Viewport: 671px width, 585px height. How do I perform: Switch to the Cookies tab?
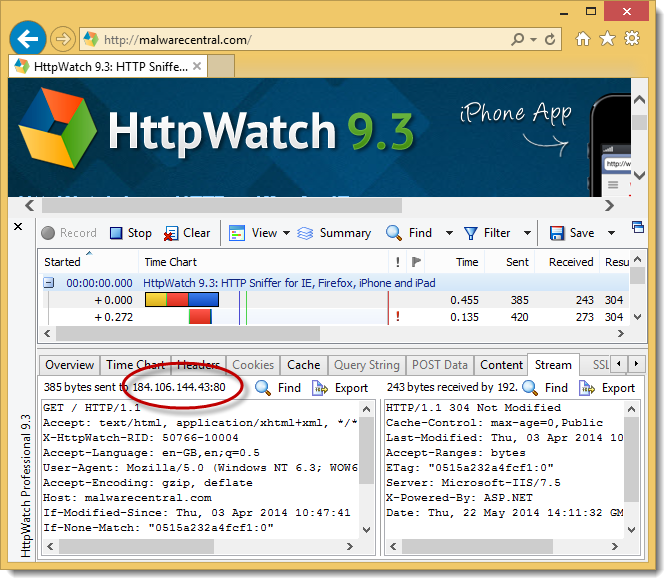253,365
